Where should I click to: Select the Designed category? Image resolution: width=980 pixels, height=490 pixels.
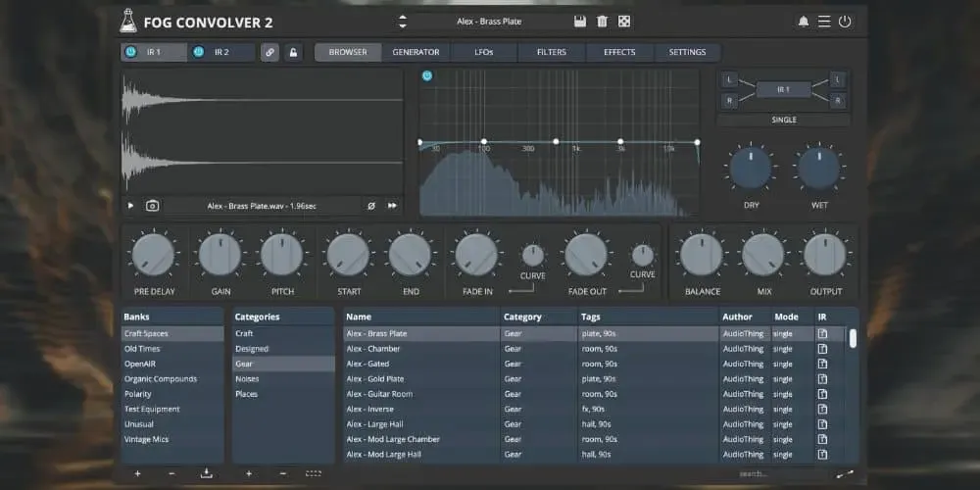coord(284,349)
